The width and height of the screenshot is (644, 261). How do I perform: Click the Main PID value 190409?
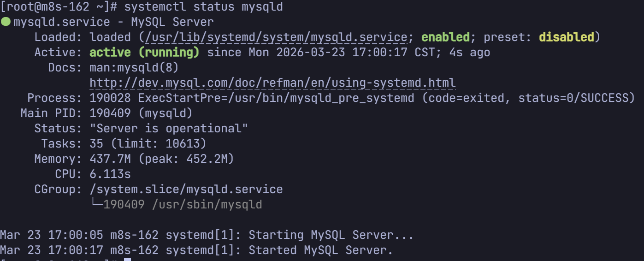(110, 113)
